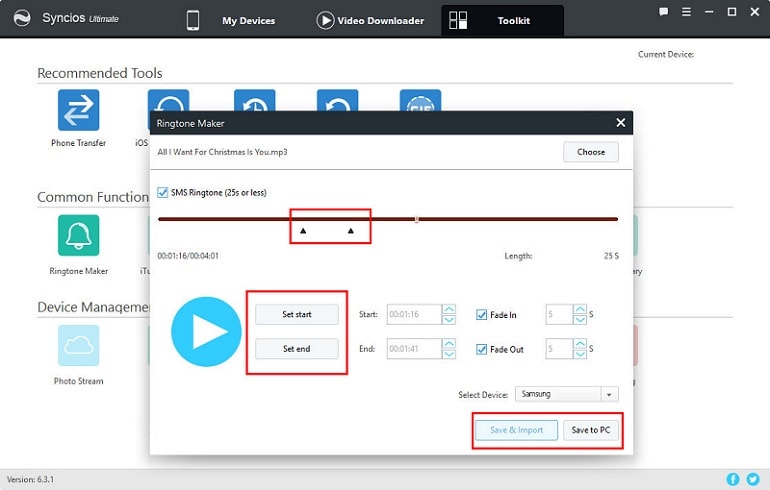Screen dimensions: 770x490
Task: Increase Fade Out seconds with up arrow
Action: point(580,343)
